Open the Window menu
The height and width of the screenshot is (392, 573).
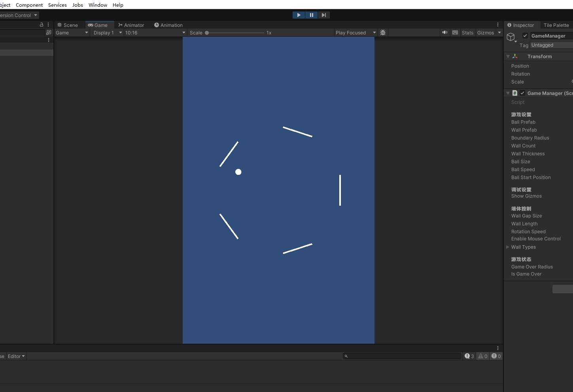tap(98, 5)
